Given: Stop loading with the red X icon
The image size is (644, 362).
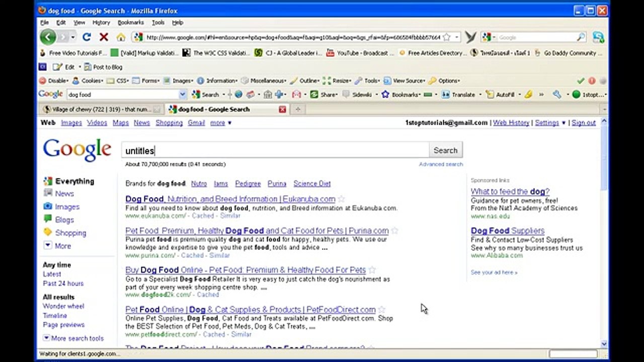Looking at the screenshot, I should [104, 37].
